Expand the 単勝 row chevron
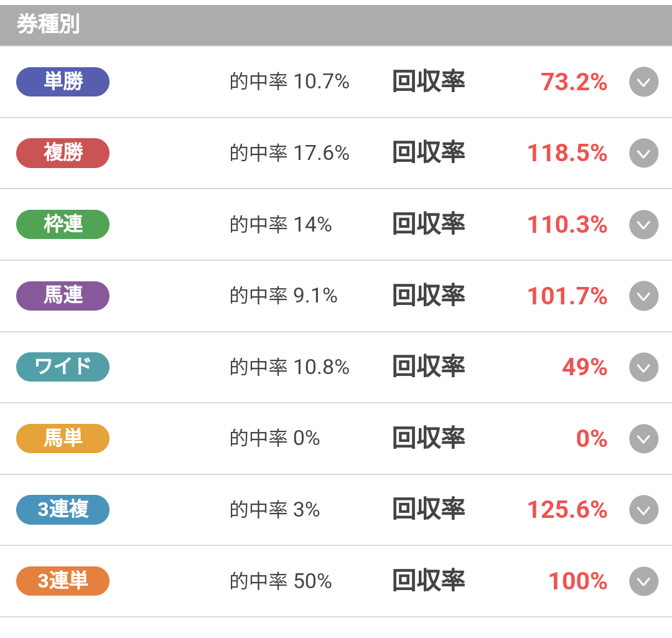The width and height of the screenshot is (672, 638). click(643, 82)
